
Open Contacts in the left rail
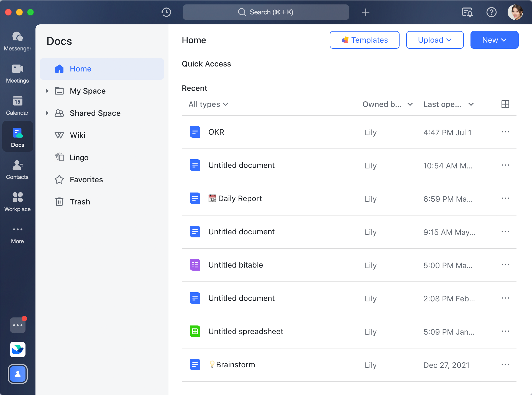(x=17, y=170)
